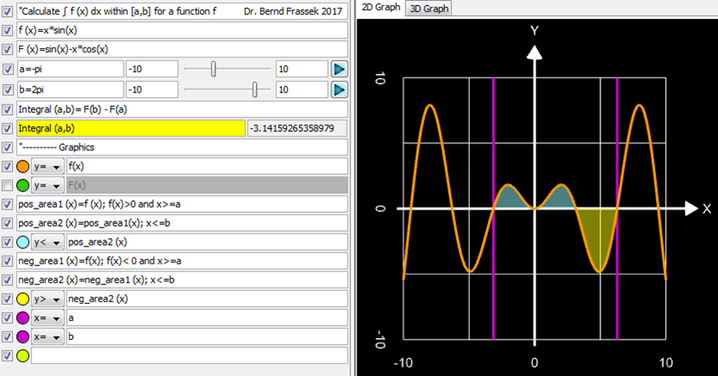Click the empty last expression field
Screen dimensions: 718x376
pyautogui.click(x=190, y=355)
